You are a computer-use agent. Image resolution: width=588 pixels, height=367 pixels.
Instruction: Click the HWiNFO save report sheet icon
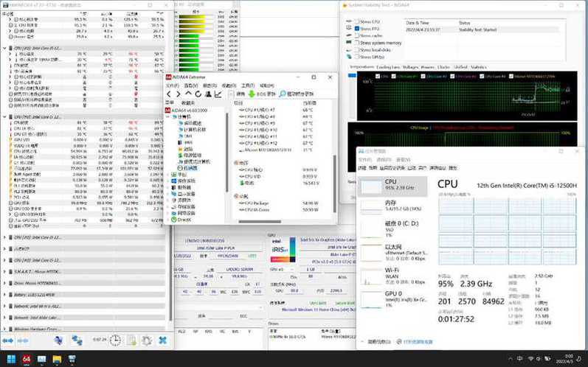pyautogui.click(x=131, y=340)
